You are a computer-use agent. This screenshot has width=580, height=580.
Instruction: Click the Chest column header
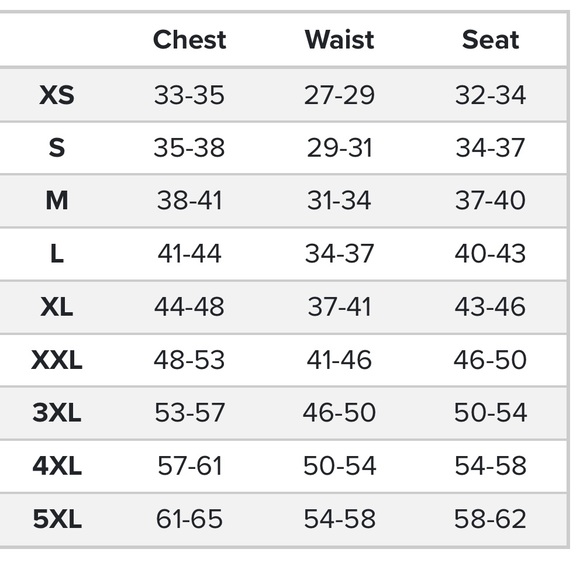point(189,40)
